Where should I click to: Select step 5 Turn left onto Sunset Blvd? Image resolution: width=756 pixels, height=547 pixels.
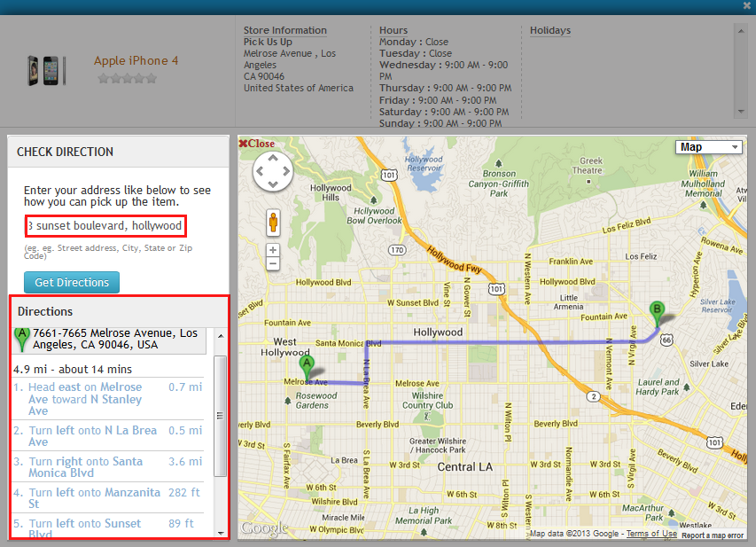click(108, 527)
